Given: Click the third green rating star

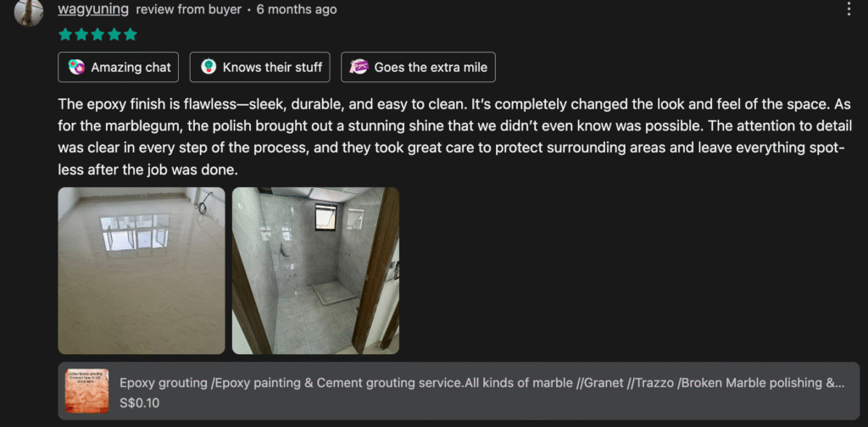Looking at the screenshot, I should click(98, 35).
